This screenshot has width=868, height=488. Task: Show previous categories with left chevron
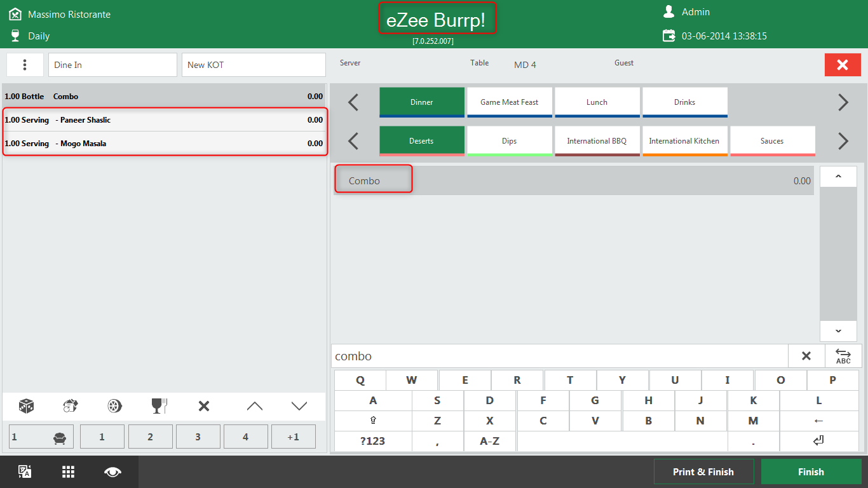pos(353,141)
